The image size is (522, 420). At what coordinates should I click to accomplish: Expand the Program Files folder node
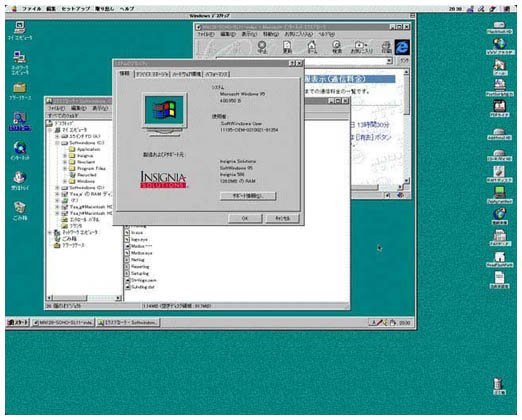[65, 168]
